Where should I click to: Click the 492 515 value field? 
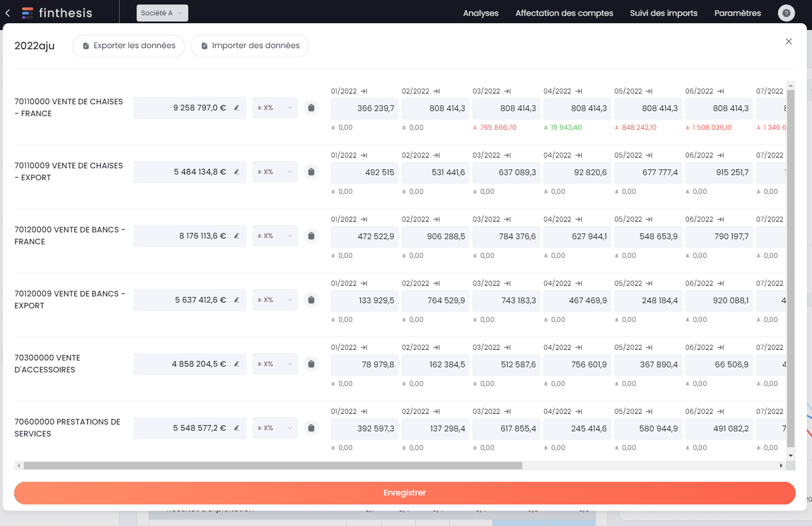365,172
